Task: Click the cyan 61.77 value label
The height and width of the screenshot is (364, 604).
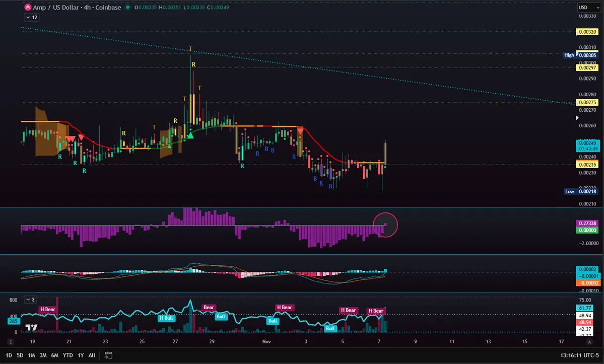Action: 585,308
